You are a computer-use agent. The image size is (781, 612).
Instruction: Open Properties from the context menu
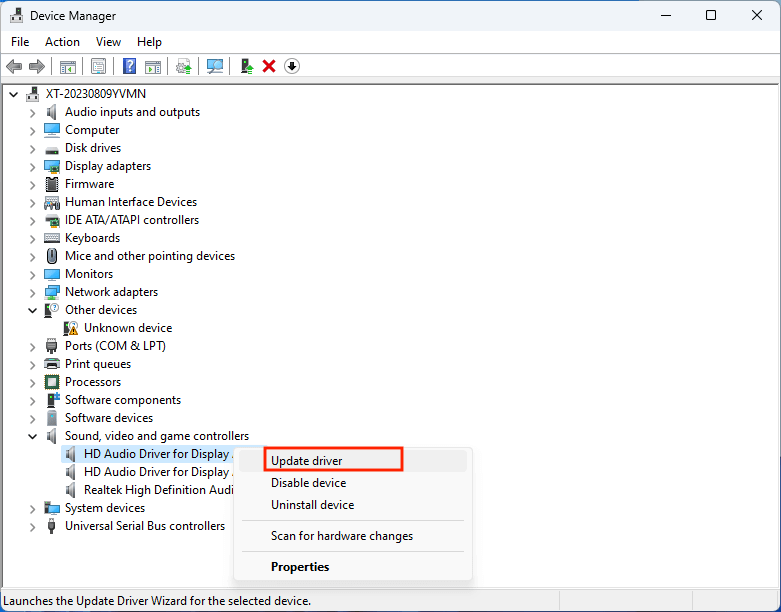(x=300, y=567)
